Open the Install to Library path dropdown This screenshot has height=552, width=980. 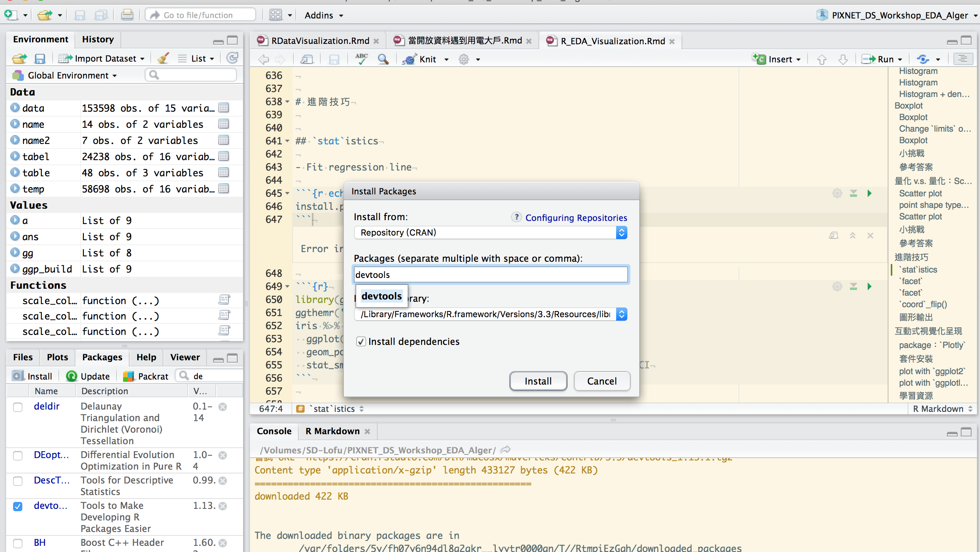click(491, 314)
